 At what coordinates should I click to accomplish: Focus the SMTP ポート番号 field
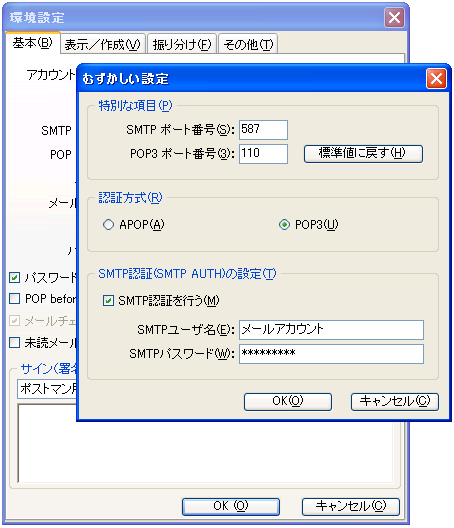(263, 130)
